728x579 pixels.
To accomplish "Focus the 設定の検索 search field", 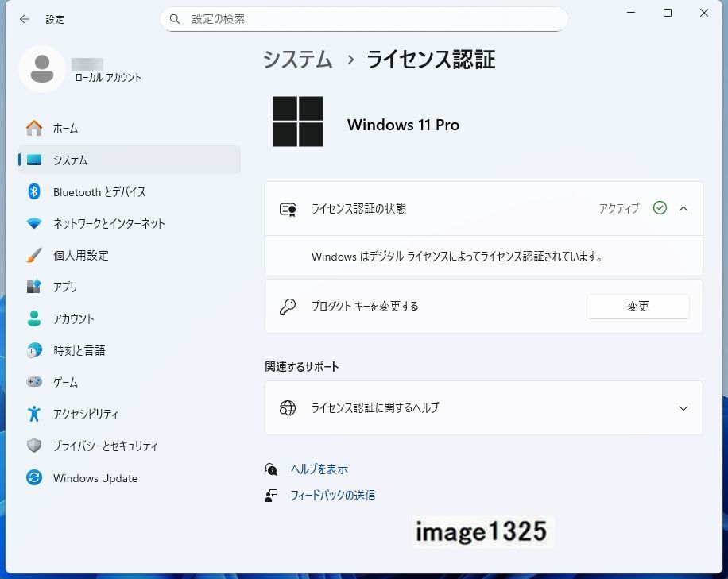I will [364, 19].
